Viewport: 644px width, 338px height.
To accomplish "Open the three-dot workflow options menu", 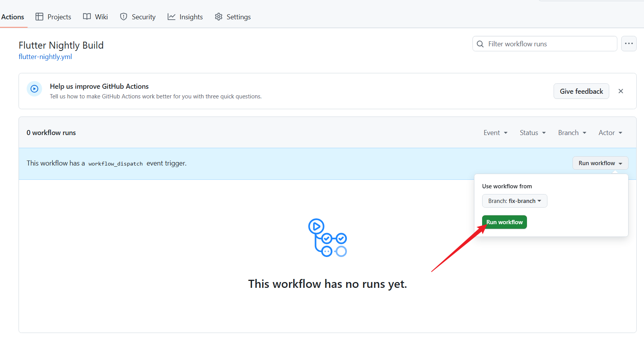I will (x=629, y=44).
